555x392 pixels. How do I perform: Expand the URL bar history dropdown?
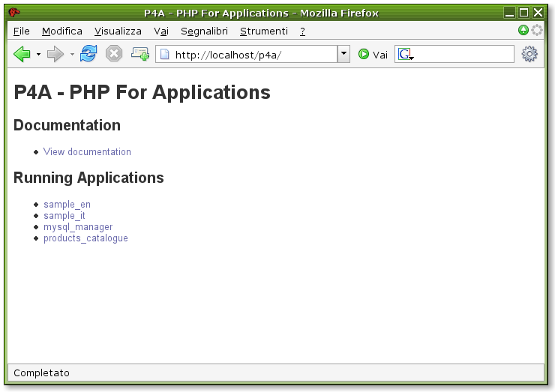coord(343,54)
